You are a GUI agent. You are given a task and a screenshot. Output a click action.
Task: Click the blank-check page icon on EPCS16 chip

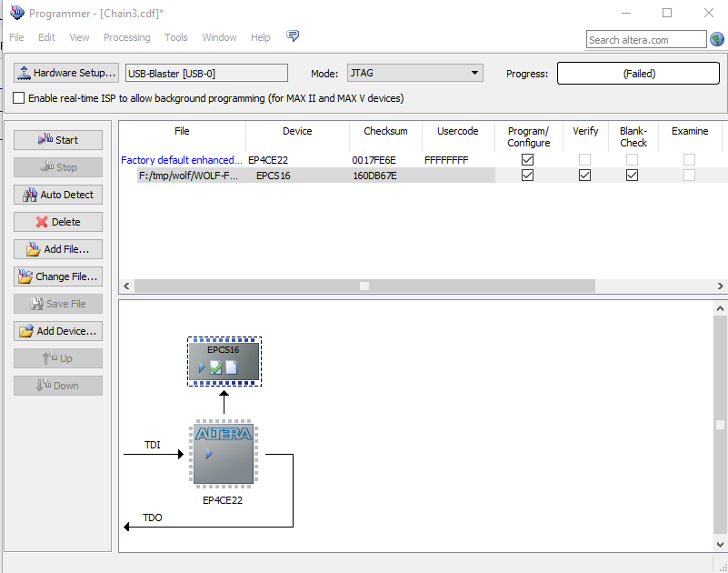(x=231, y=367)
